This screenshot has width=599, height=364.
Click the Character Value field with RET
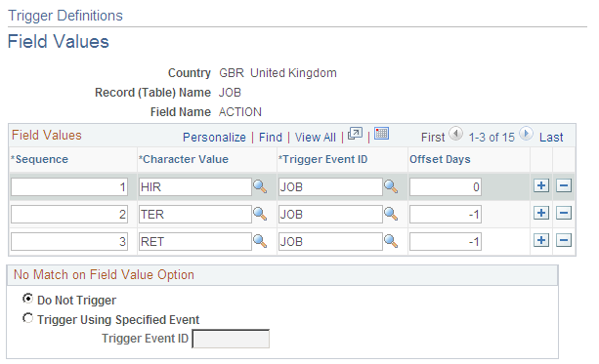194,242
